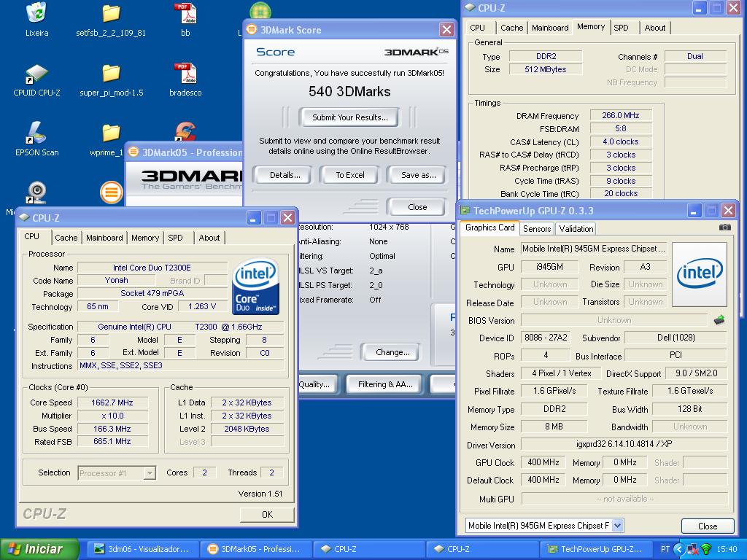Click the wireless network tray icon
This screenshot has width=747, height=560.
click(x=706, y=549)
